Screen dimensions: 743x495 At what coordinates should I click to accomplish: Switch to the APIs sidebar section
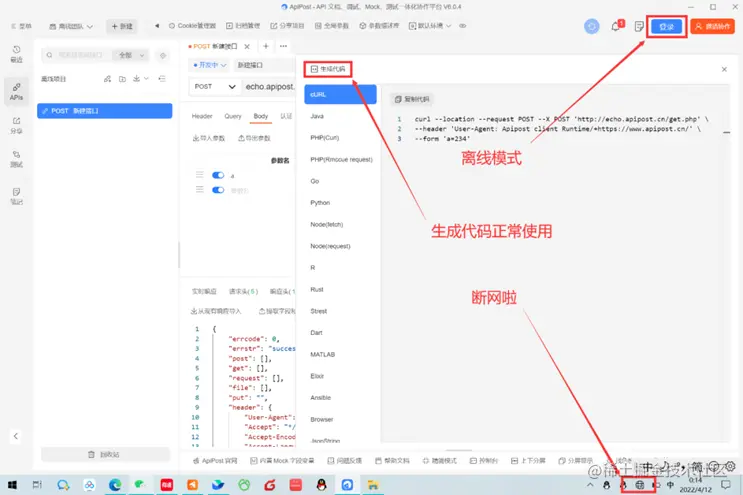tap(17, 91)
